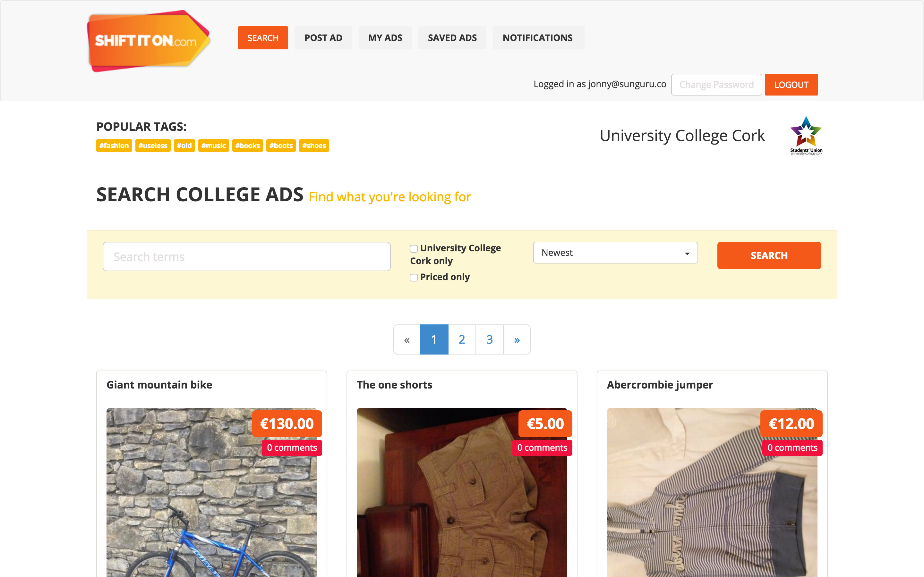Open the Newest sort dropdown
This screenshot has height=577, width=924.
(x=615, y=253)
